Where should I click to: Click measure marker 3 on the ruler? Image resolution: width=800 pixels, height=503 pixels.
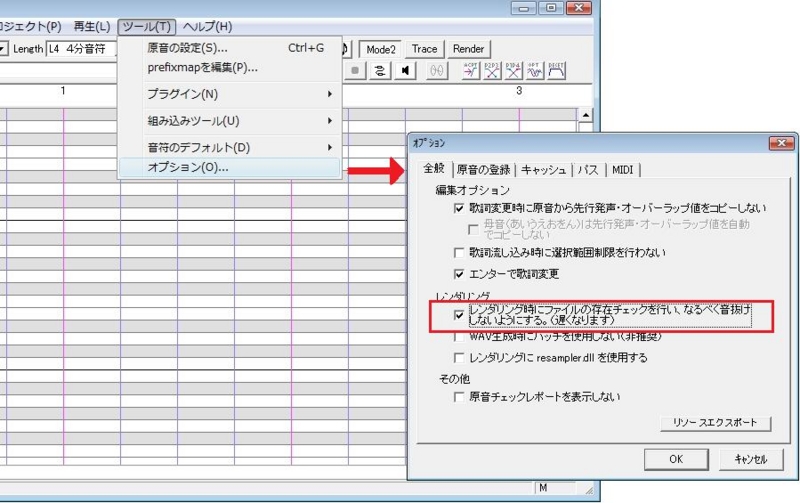coord(519,91)
